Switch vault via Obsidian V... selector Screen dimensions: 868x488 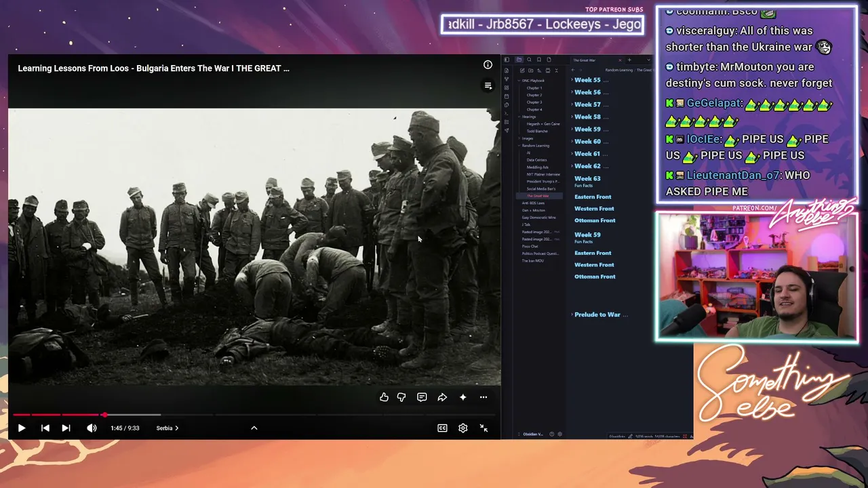click(x=532, y=434)
